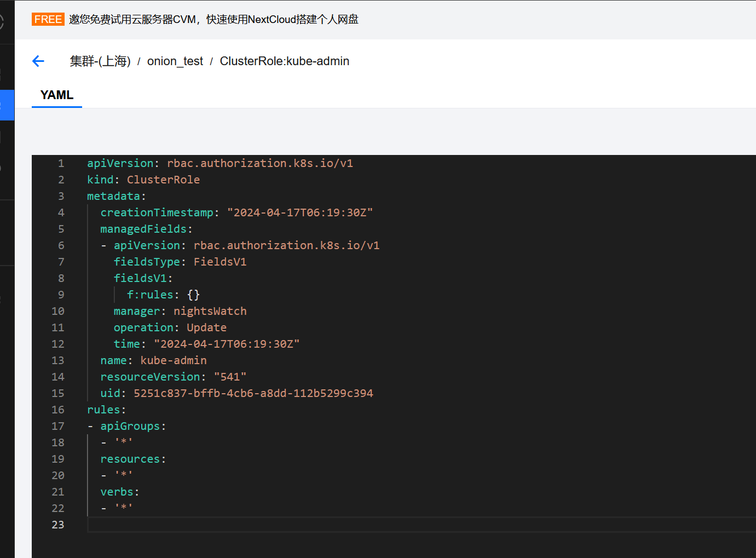This screenshot has width=756, height=558.
Task: Click the creationTimestamp value "2024-04-17T06:19:30Z" on line 4
Action: coord(300,212)
